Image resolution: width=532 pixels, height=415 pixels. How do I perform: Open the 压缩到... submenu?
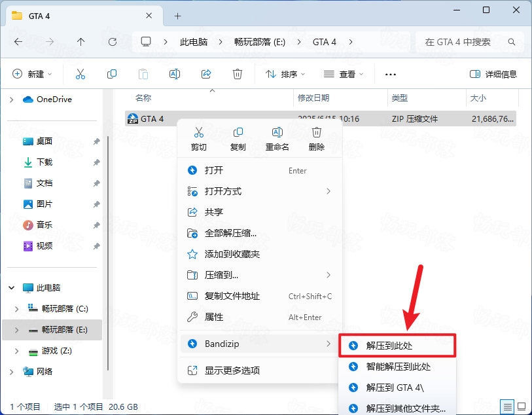click(x=260, y=275)
